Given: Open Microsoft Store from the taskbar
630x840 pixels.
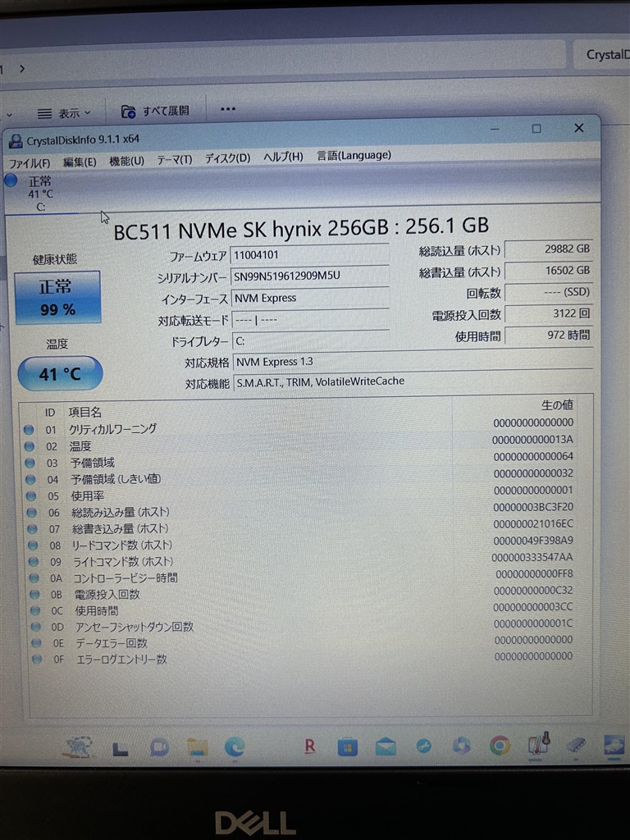Looking at the screenshot, I should click(347, 746).
